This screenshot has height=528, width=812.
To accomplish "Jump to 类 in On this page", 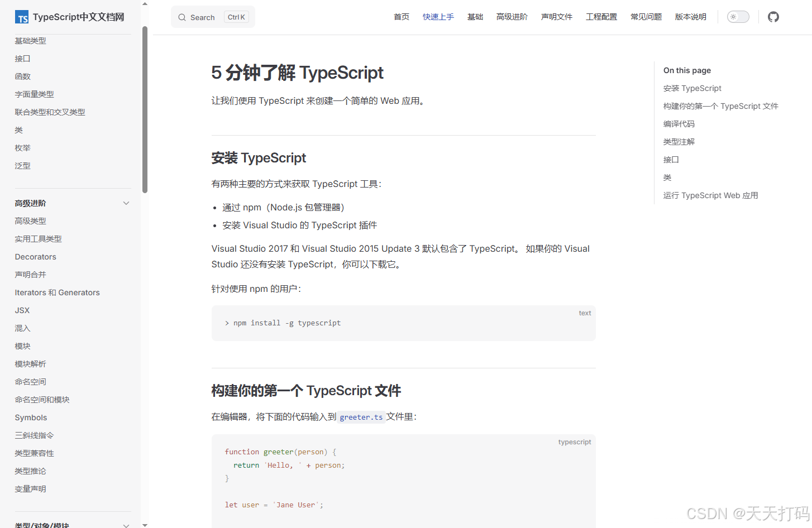I will click(x=667, y=177).
